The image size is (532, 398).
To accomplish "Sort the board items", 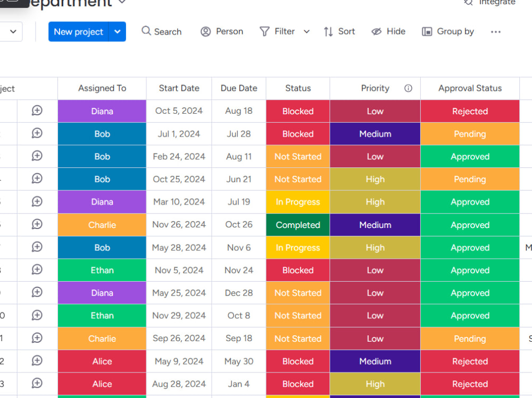I will (339, 31).
